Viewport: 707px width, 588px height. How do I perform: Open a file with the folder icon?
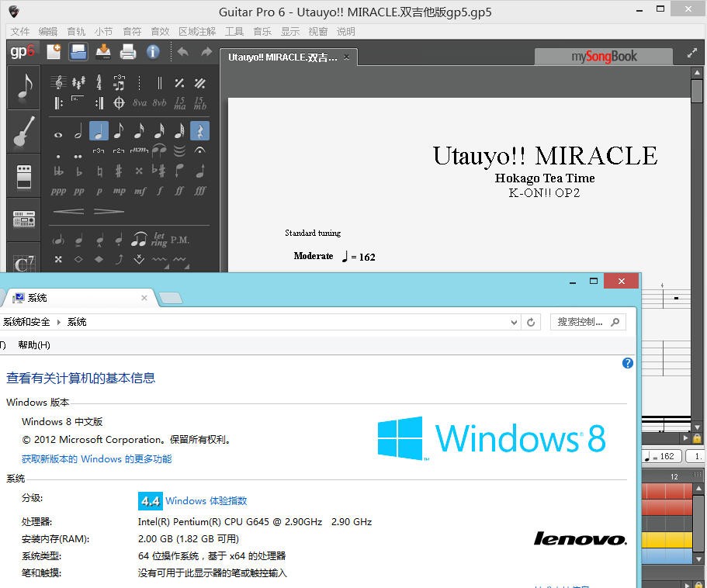click(78, 52)
